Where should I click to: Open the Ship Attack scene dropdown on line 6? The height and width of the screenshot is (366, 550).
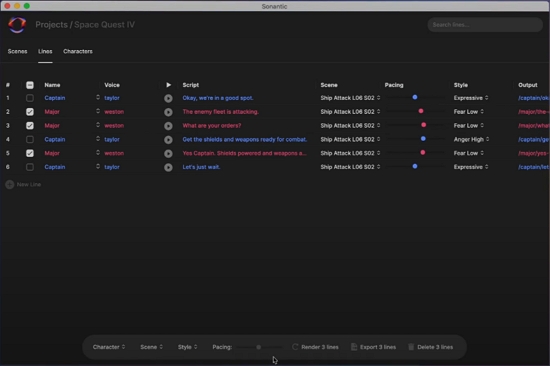coord(350,167)
